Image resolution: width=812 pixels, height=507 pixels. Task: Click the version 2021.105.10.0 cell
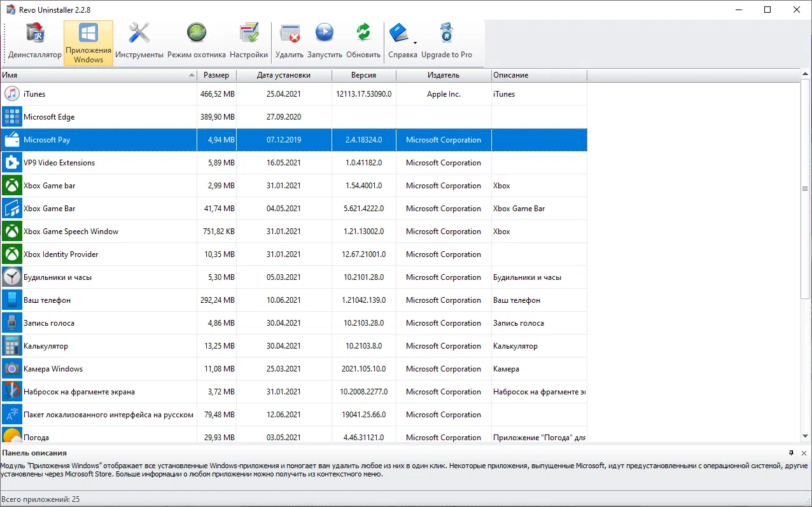click(x=363, y=369)
